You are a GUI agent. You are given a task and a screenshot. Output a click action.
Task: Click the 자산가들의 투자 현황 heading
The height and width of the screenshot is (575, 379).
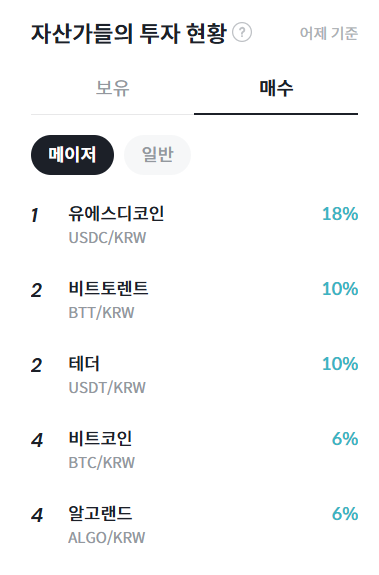click(x=129, y=33)
